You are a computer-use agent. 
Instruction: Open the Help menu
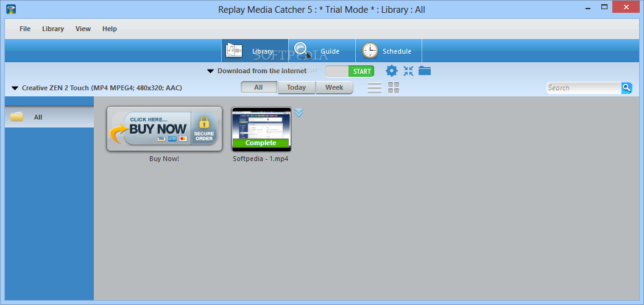click(x=110, y=29)
